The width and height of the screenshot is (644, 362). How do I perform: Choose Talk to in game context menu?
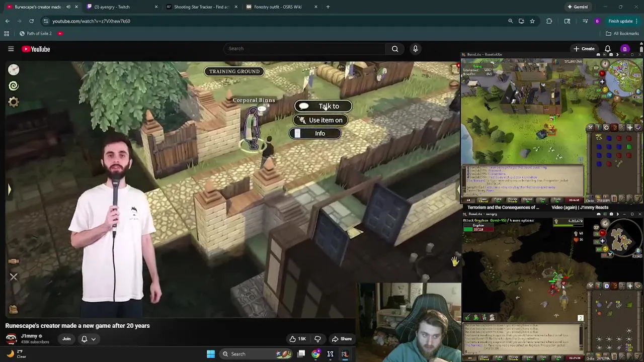[324, 106]
